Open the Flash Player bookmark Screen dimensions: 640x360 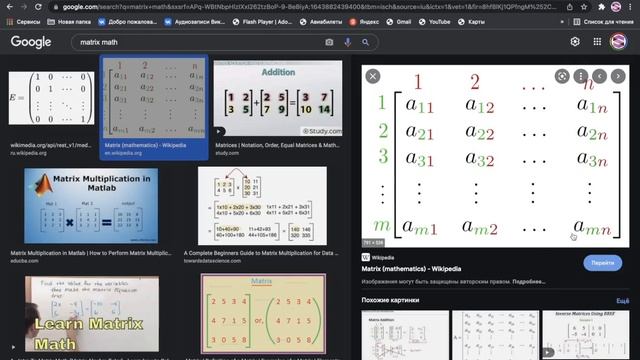tap(262, 22)
